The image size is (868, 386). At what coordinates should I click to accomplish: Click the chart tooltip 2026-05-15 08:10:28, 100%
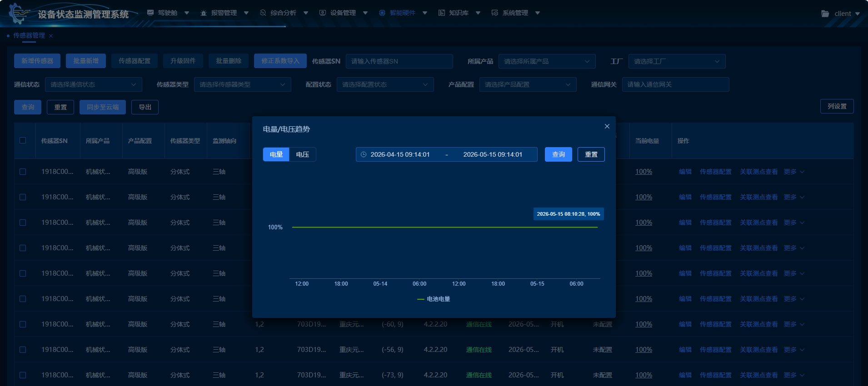click(x=569, y=214)
